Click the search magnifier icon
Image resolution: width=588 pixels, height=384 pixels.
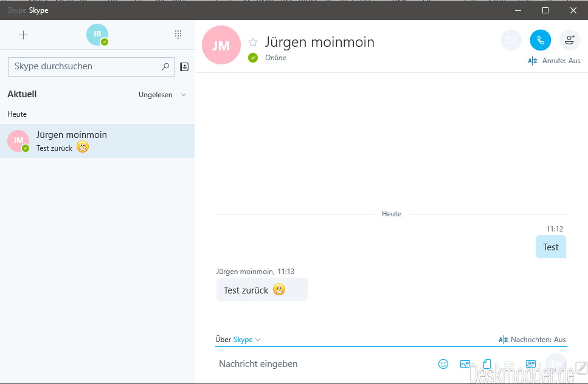(x=165, y=67)
